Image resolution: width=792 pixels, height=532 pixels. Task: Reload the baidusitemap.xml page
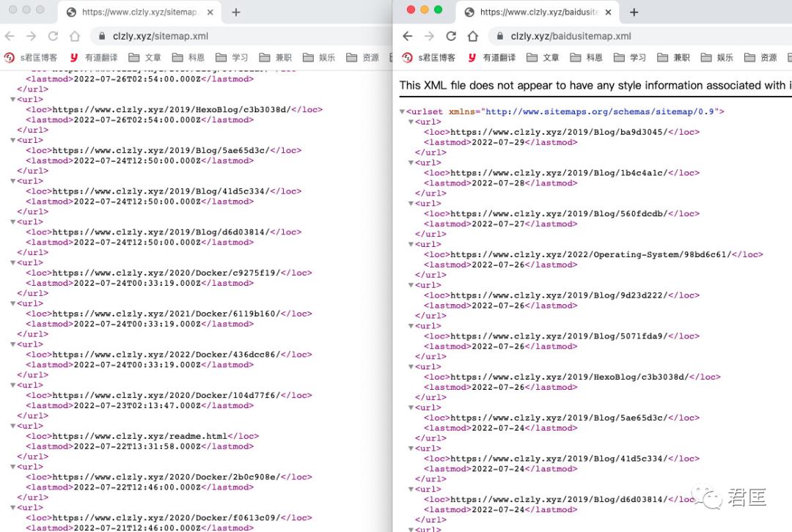click(x=451, y=36)
